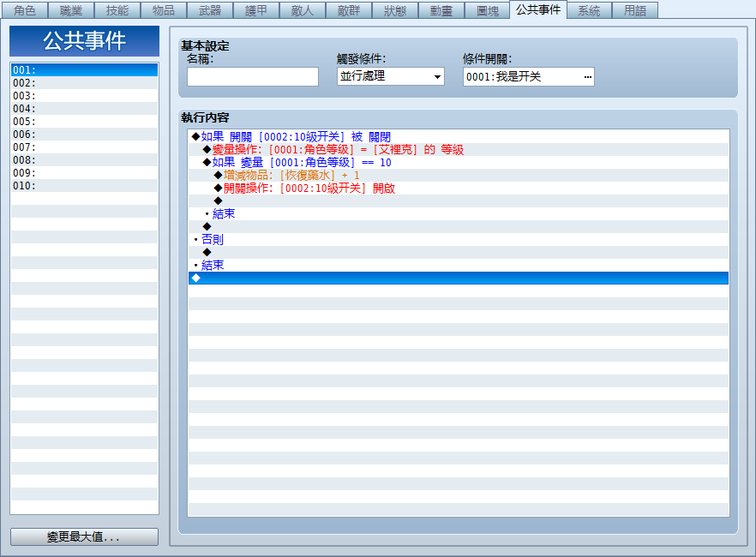This screenshot has width=756, height=557.
Task: Open the 敵群 tab
Action: pos(349,10)
